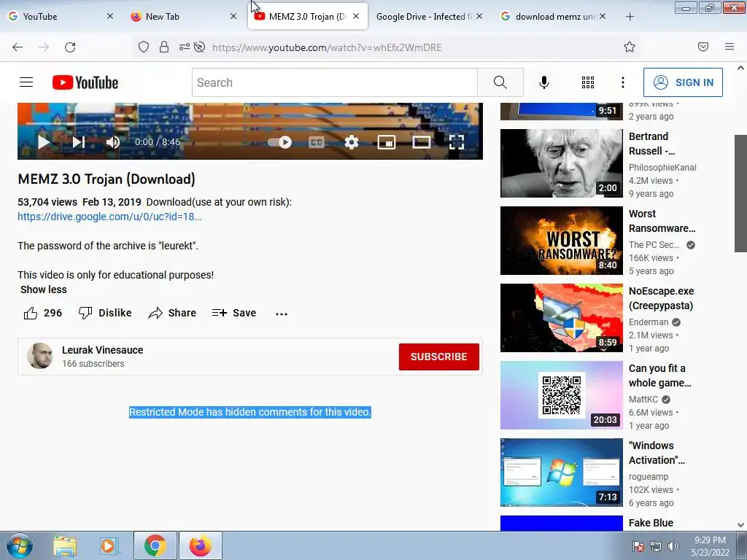
Task: Mute the video volume
Action: click(x=113, y=142)
